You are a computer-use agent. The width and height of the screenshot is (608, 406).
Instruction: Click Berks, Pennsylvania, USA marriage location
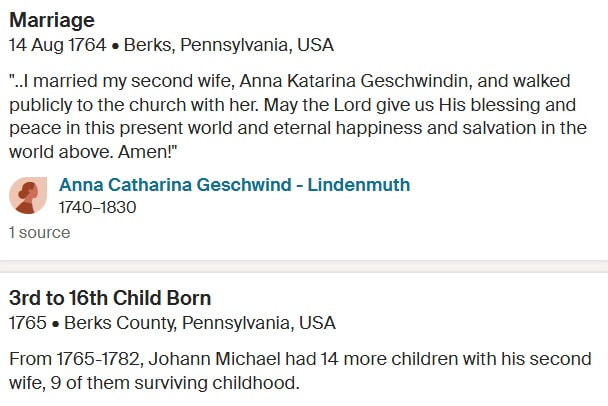click(x=229, y=45)
